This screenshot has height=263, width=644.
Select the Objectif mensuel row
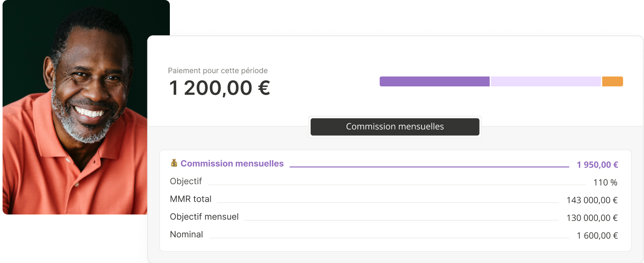204,217
